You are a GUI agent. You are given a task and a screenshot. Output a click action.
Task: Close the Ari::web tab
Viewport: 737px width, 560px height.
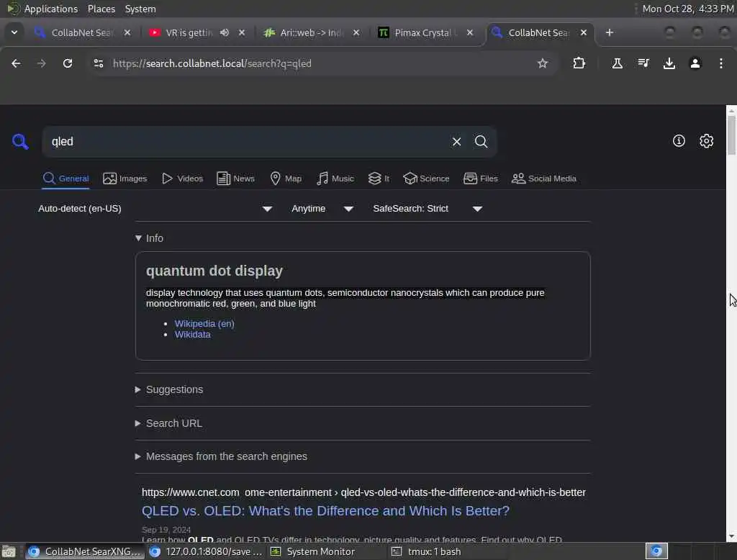point(356,32)
